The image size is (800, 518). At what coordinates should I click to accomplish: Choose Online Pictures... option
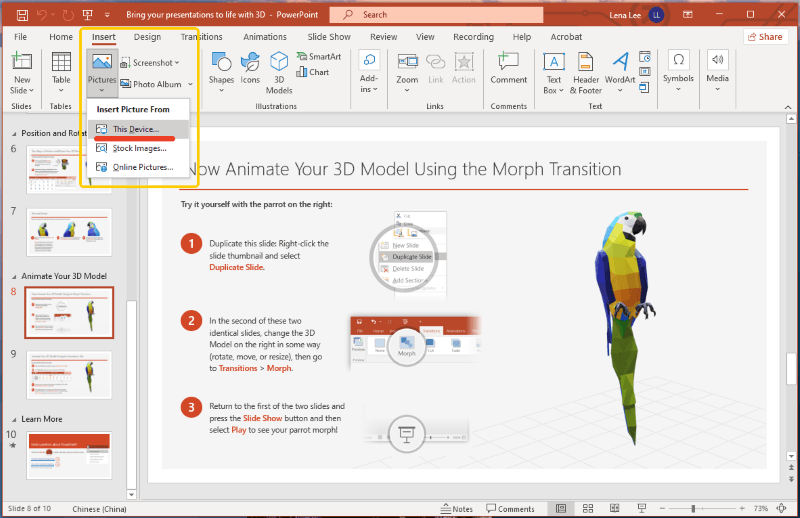pyautogui.click(x=138, y=167)
